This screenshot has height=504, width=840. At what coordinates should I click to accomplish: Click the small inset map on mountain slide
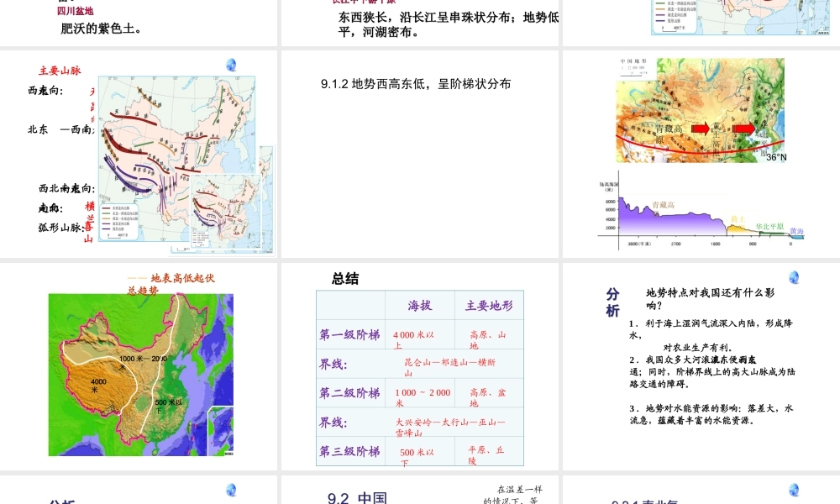click(225, 210)
